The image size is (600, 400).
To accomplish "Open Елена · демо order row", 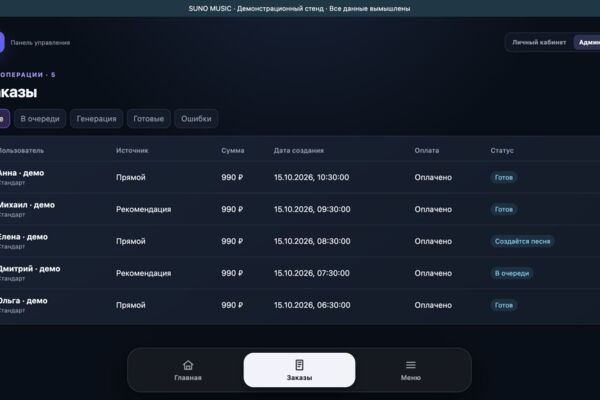I will [x=300, y=241].
